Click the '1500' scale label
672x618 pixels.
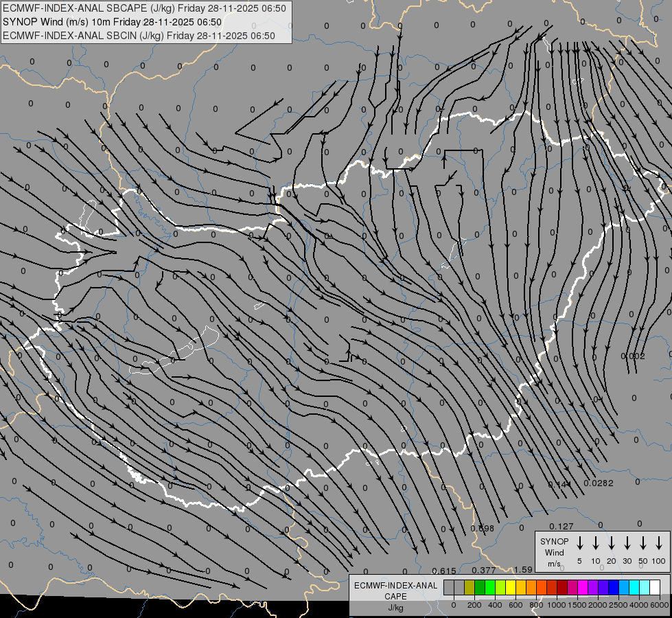(x=577, y=605)
